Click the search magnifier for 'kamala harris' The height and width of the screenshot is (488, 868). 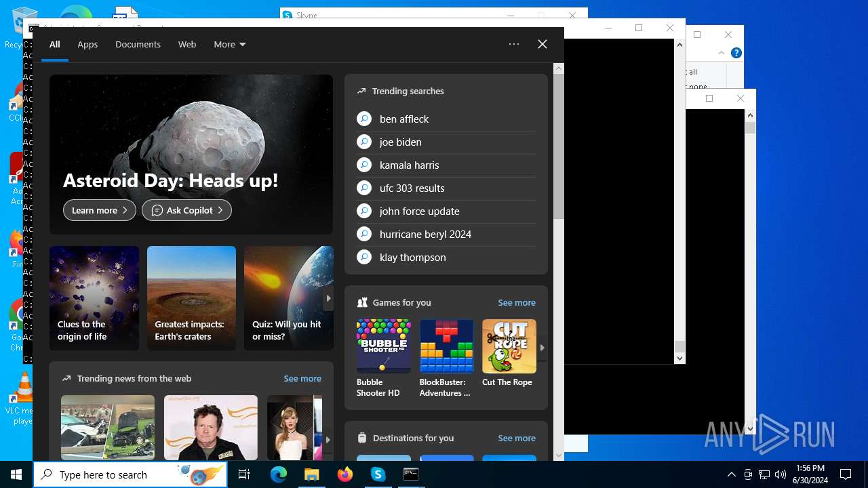pos(364,165)
